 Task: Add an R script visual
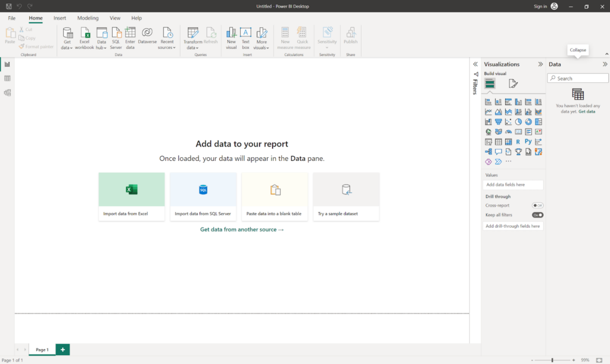518,141
